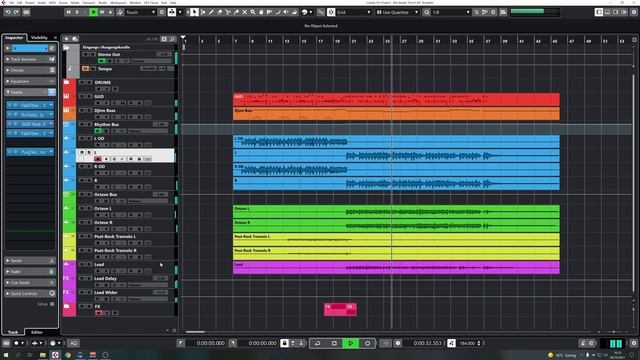Toggle the cycle loop button in transport
Image resolution: width=640 pixels, height=360 pixels.
click(x=317, y=343)
